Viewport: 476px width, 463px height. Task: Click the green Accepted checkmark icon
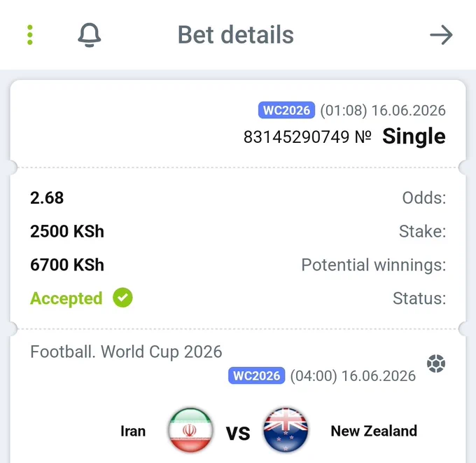pos(122,298)
